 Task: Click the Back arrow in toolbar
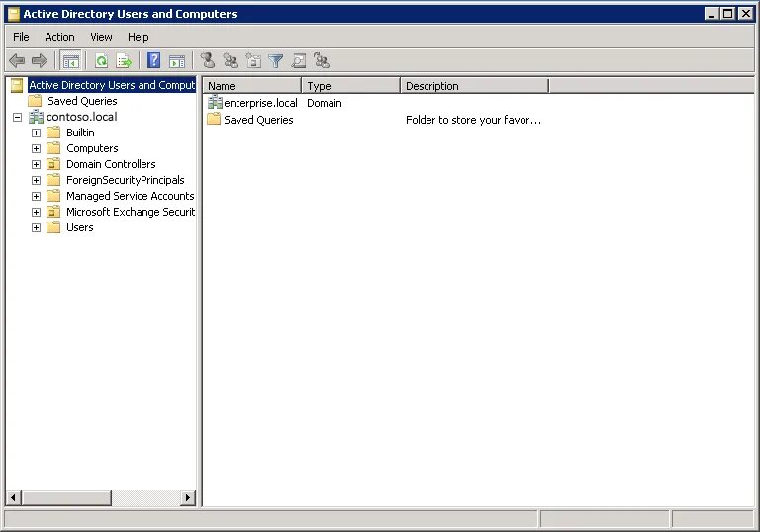click(x=17, y=61)
